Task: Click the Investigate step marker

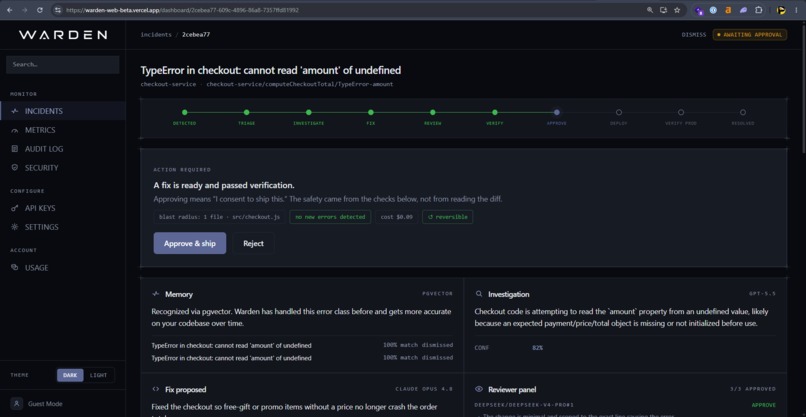Action: [308, 112]
